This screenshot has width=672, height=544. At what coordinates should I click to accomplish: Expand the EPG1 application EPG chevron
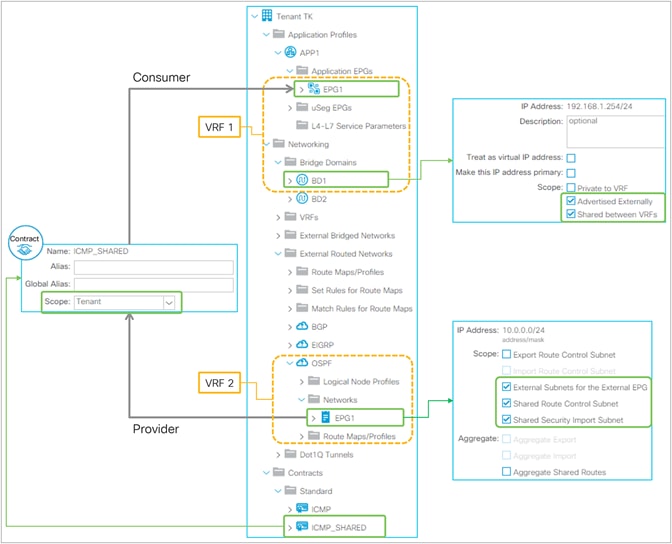[x=302, y=90]
